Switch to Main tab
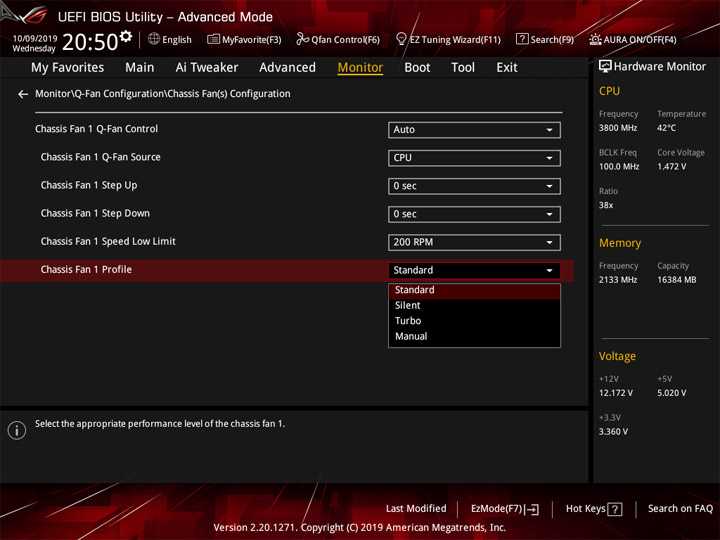 tap(140, 68)
